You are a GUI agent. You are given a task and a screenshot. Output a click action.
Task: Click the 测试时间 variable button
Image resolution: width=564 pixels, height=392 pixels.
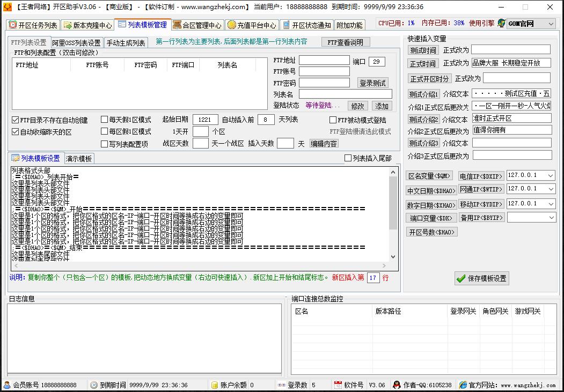pyautogui.click(x=423, y=50)
